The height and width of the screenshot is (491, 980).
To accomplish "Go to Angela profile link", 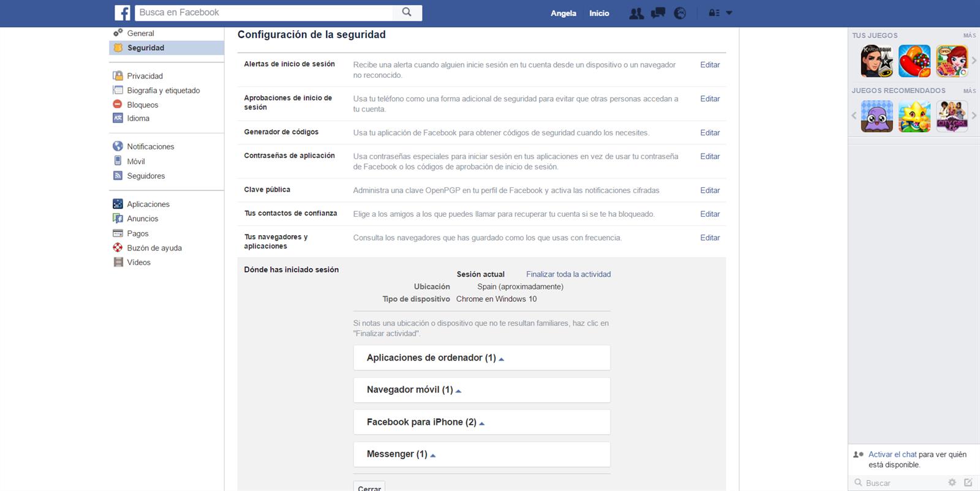I will click(563, 13).
